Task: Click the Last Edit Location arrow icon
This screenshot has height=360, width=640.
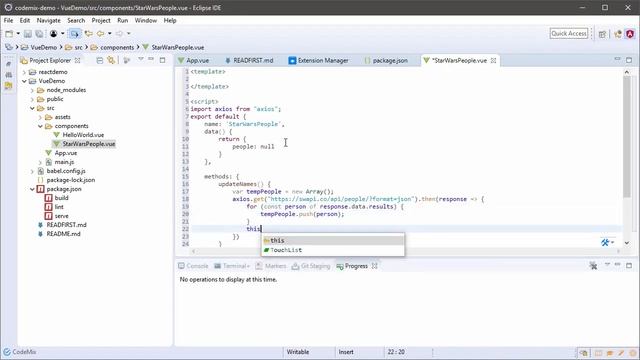Action: point(89,33)
